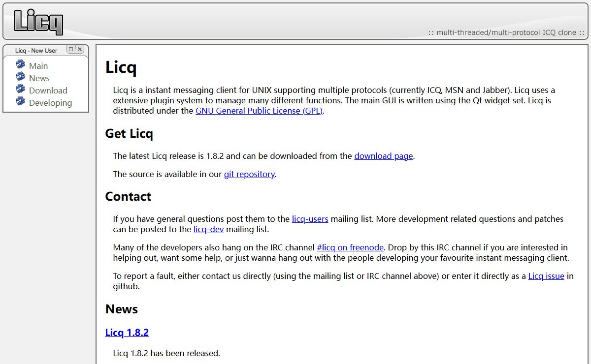Click the Licq - New User panel title
Image resolution: width=591 pixels, height=364 pixels.
click(36, 51)
